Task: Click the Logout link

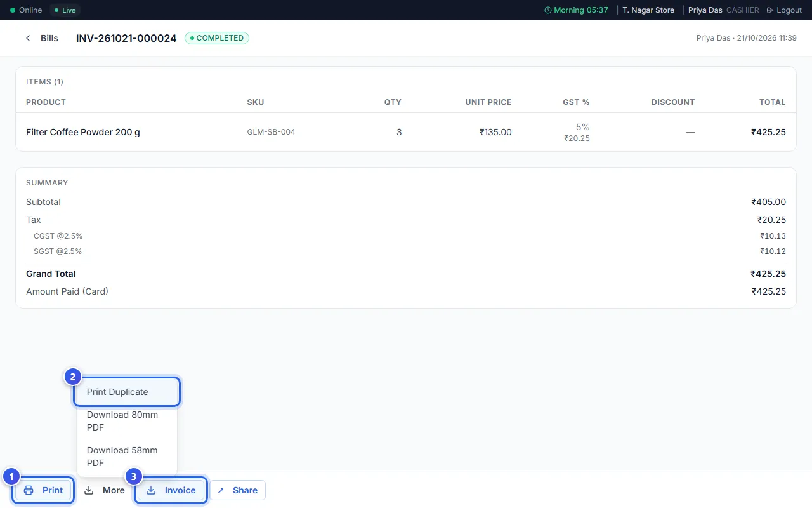Action: point(784,10)
